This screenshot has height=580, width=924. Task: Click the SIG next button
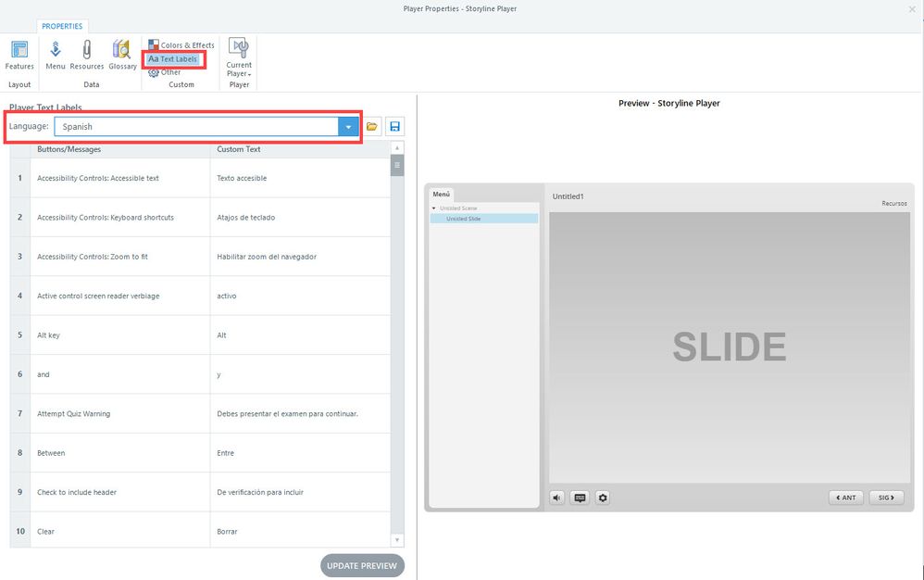click(886, 498)
